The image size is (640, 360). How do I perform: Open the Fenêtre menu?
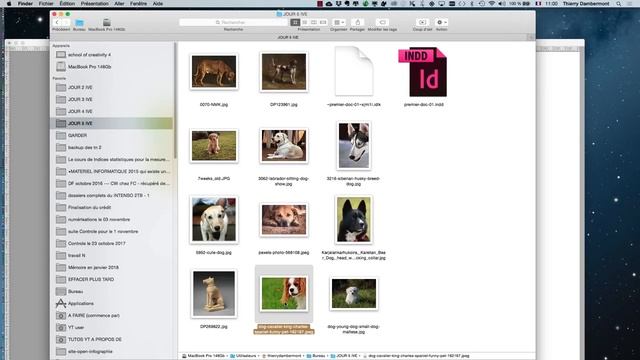[138, 4]
